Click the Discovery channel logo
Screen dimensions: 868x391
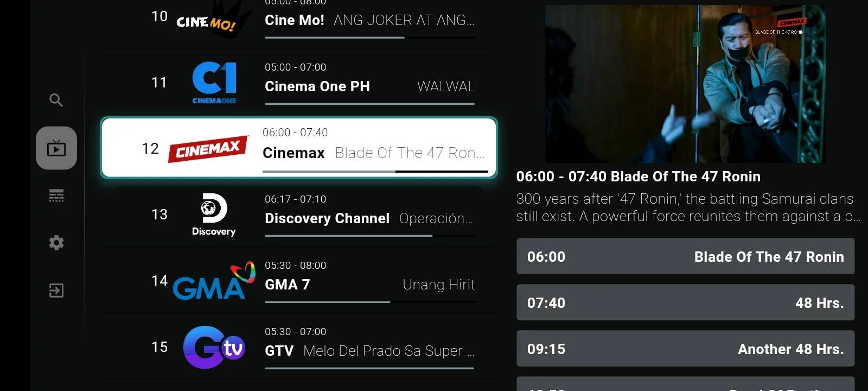pyautogui.click(x=214, y=215)
